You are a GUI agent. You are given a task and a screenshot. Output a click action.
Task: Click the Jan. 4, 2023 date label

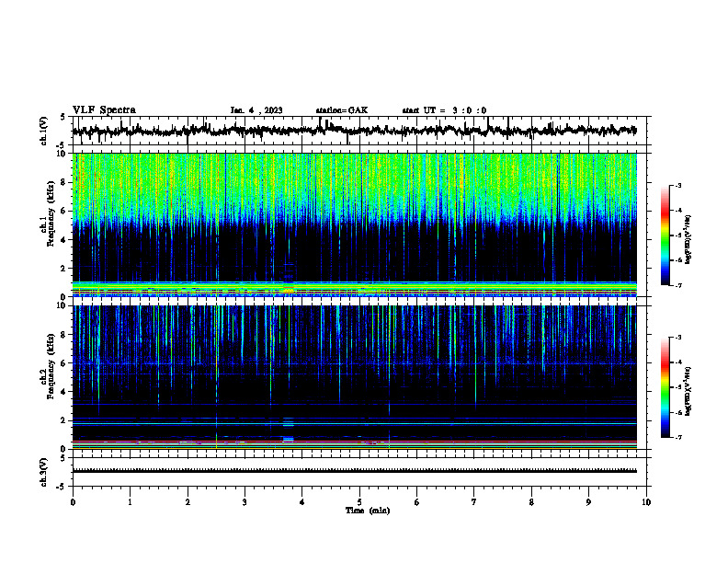[256, 110]
